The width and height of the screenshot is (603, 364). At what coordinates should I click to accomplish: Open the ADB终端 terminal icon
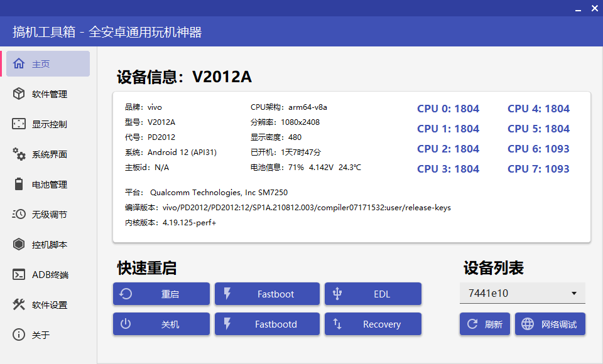[x=19, y=274]
